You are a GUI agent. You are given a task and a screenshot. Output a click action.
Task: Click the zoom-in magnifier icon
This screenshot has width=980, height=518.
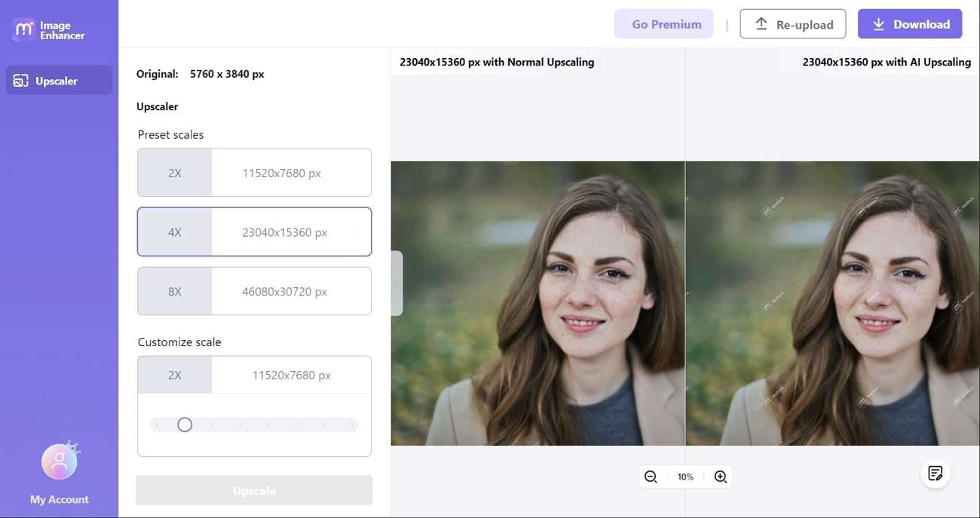coord(720,476)
